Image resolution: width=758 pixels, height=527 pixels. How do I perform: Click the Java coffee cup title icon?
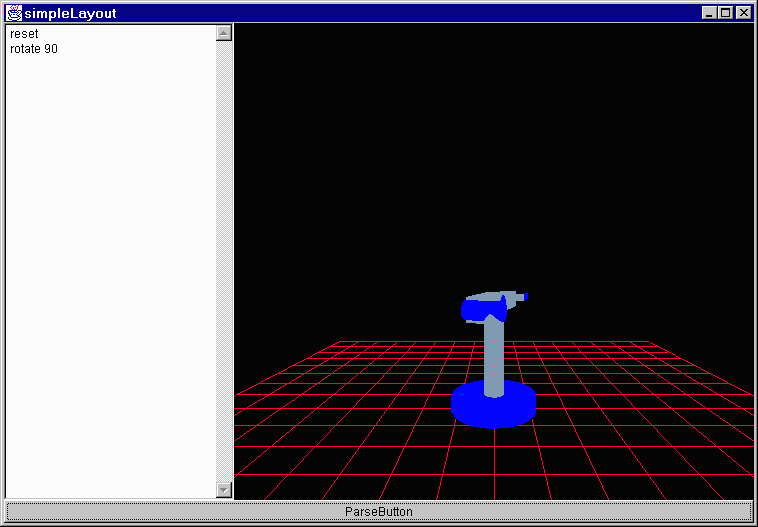point(14,13)
